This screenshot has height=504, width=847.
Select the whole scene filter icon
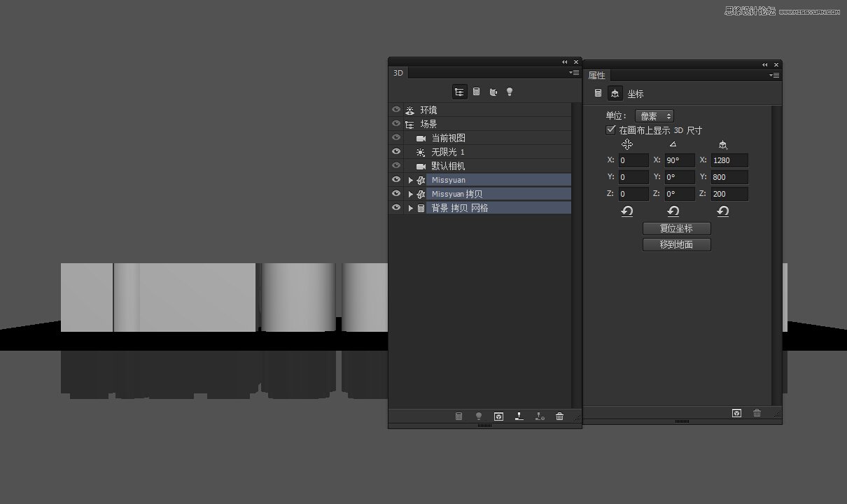coord(459,92)
